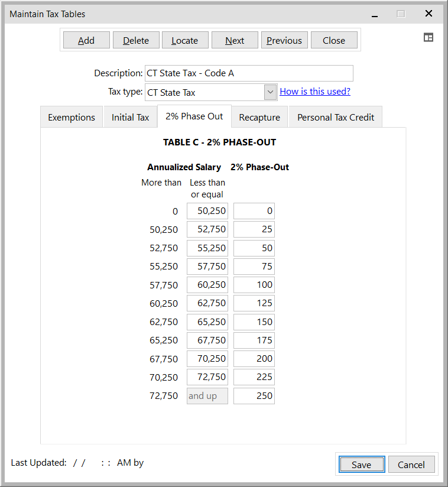This screenshot has height=487, width=448.
Task: Click the Description text field
Action: click(x=248, y=73)
